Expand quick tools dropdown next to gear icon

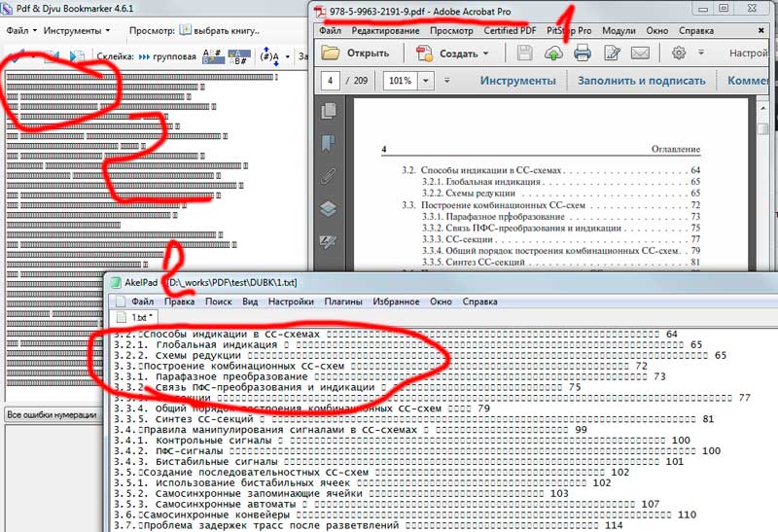coord(701,53)
